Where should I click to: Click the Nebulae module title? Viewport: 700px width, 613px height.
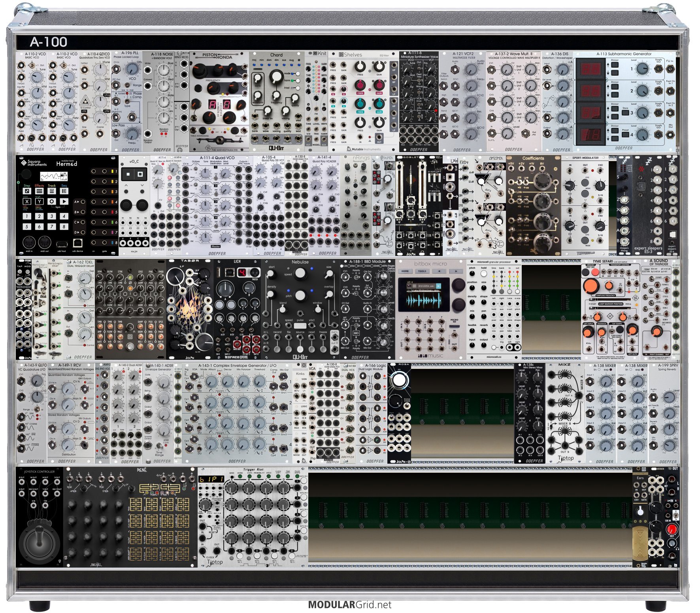click(x=300, y=262)
